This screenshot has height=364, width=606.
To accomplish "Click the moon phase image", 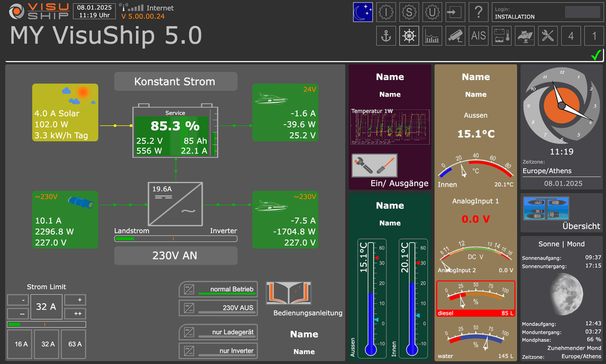I will pyautogui.click(x=566, y=294).
